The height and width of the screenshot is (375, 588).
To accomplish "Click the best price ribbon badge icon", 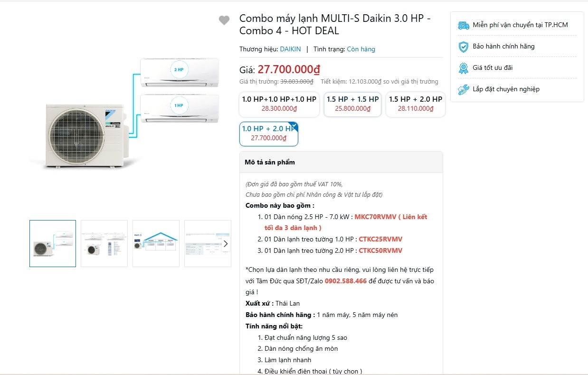I will click(463, 68).
